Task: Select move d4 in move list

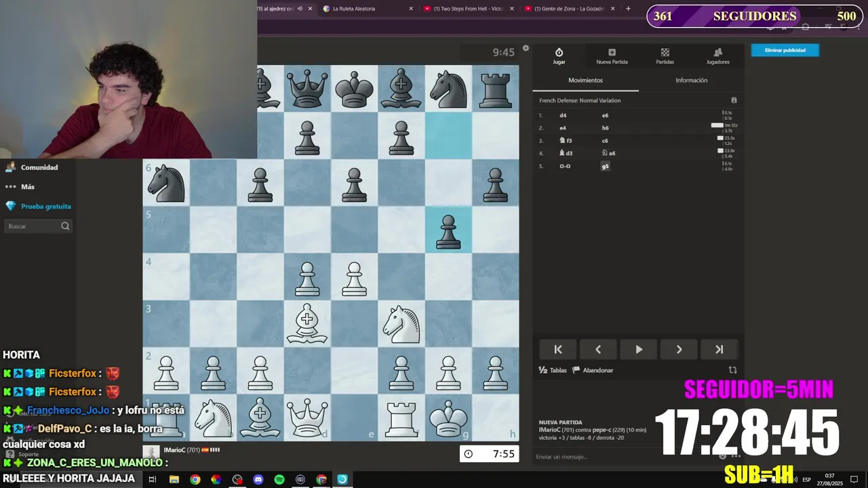Action: click(563, 115)
